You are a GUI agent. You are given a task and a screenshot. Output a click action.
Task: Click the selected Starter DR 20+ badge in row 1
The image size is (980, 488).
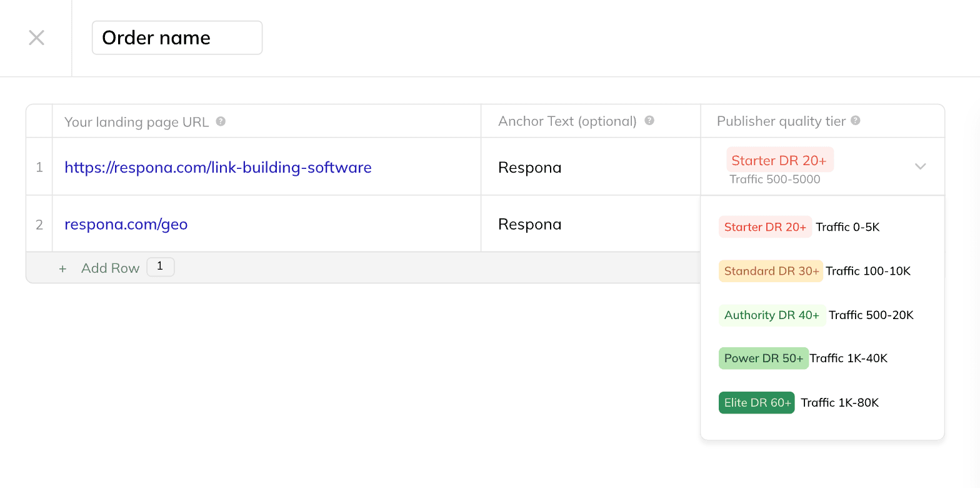[x=779, y=160]
